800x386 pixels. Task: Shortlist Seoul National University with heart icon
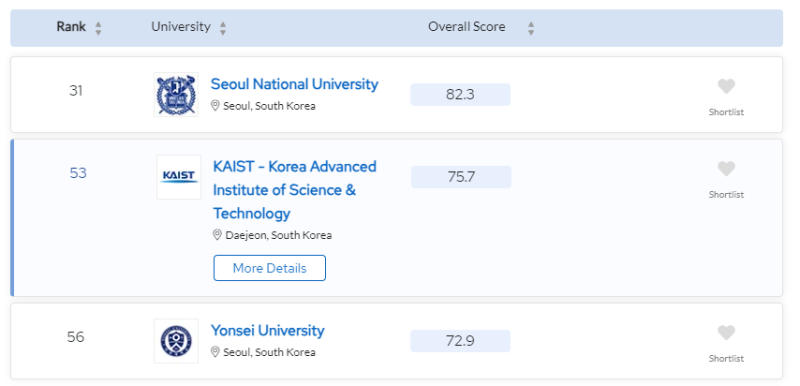726,87
